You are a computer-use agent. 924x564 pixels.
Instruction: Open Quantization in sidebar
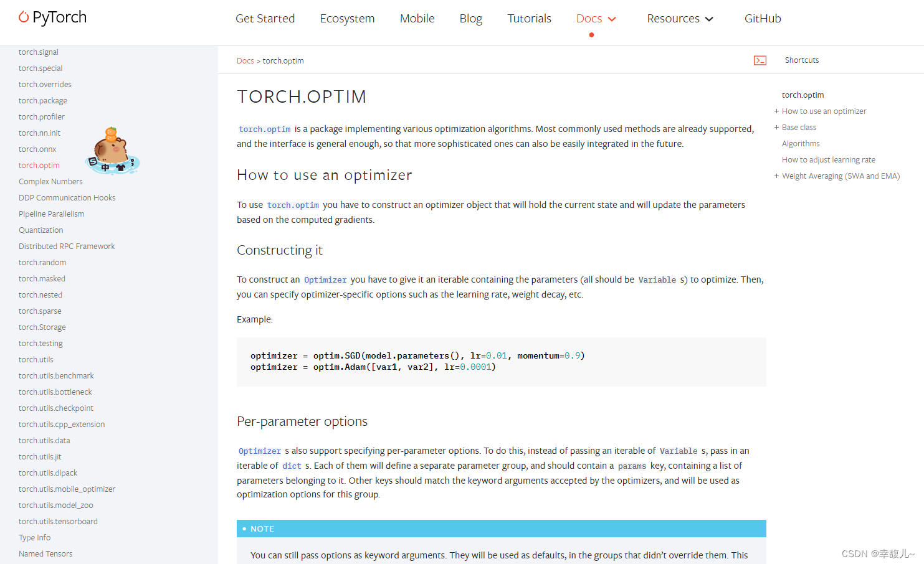(x=40, y=230)
